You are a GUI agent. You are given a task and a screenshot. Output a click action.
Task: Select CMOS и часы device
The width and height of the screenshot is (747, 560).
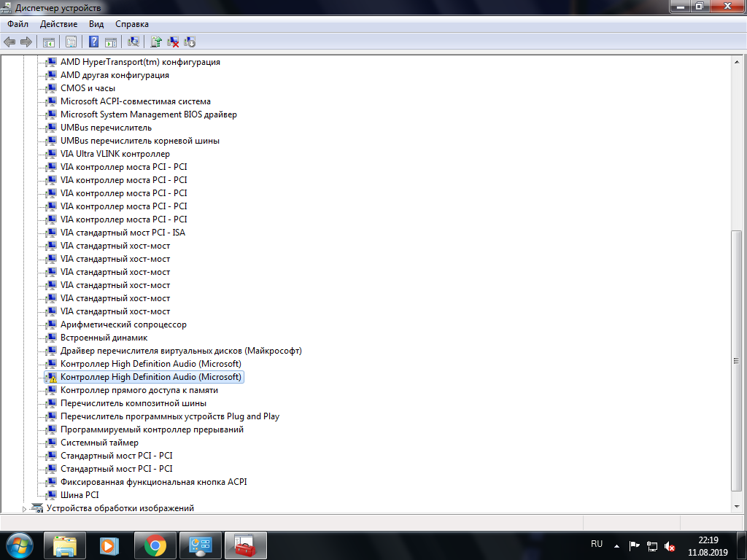(x=88, y=88)
